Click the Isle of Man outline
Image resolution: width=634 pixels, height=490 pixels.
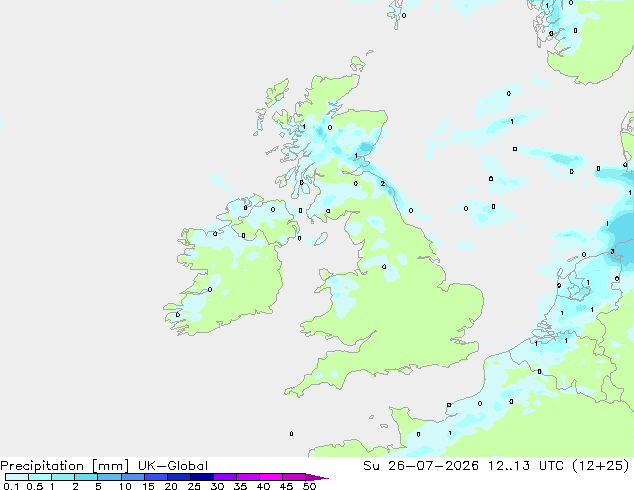click(321, 239)
